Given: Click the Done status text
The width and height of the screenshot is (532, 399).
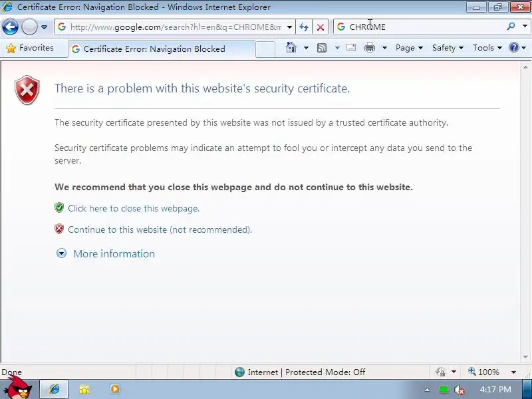Looking at the screenshot, I should click(x=11, y=372).
